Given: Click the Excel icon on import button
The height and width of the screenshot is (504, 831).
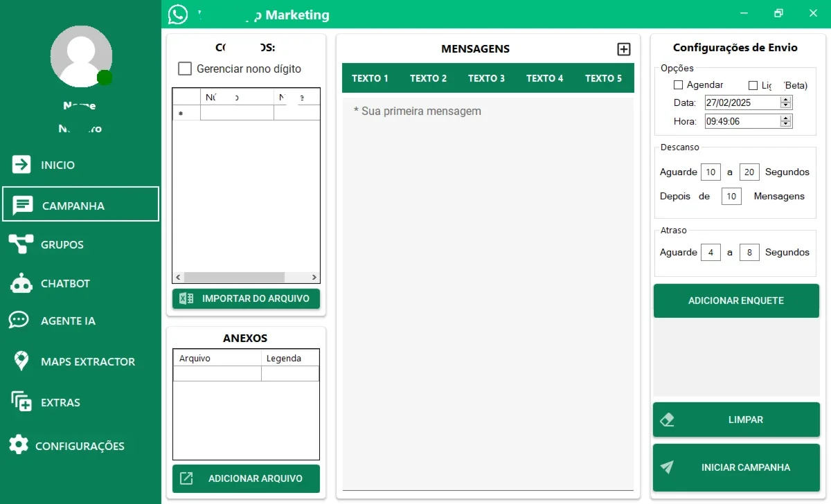Looking at the screenshot, I should tap(186, 298).
